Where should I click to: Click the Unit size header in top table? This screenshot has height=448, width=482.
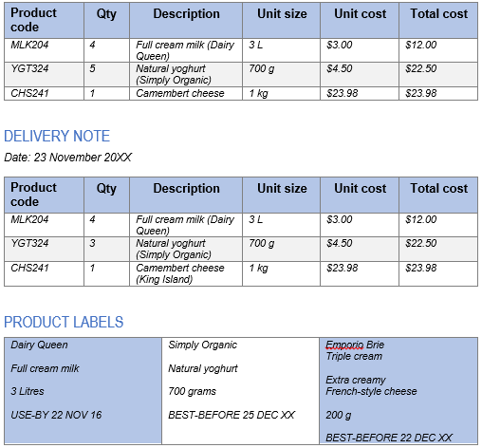282,14
